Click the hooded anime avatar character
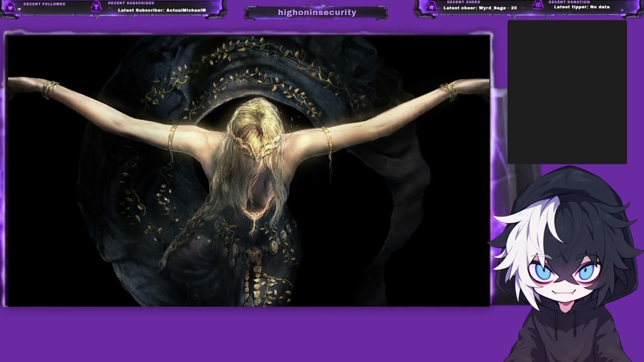 (567, 264)
